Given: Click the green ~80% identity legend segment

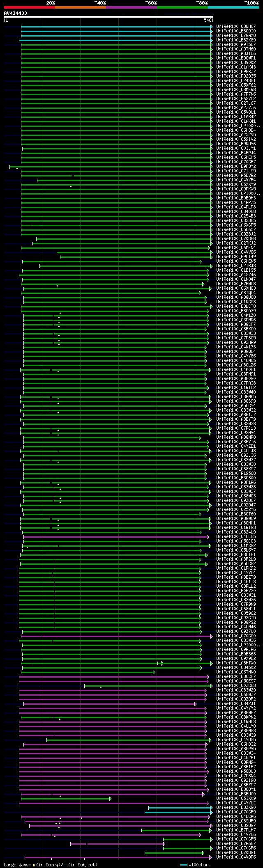Looking at the screenshot, I should (182, 7).
